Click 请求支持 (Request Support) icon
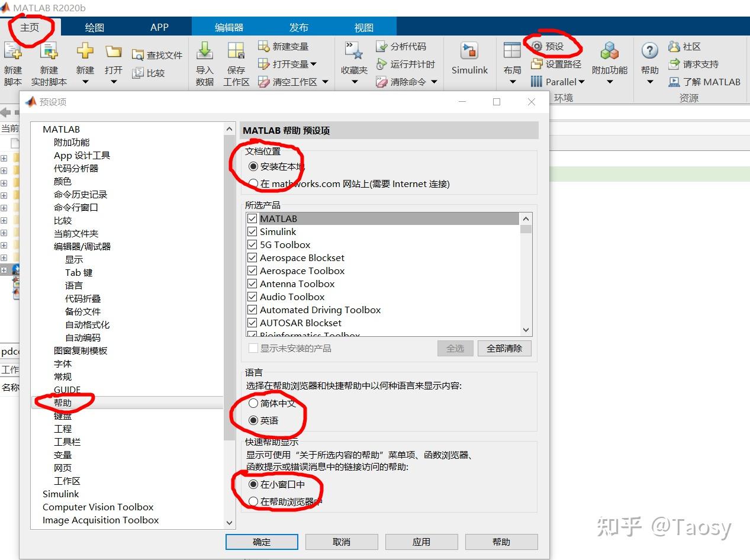 pos(674,64)
